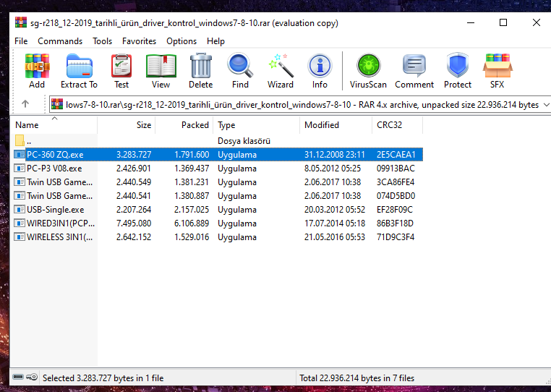Start VirusScan on the archive
551x392 pixels.
368,66
